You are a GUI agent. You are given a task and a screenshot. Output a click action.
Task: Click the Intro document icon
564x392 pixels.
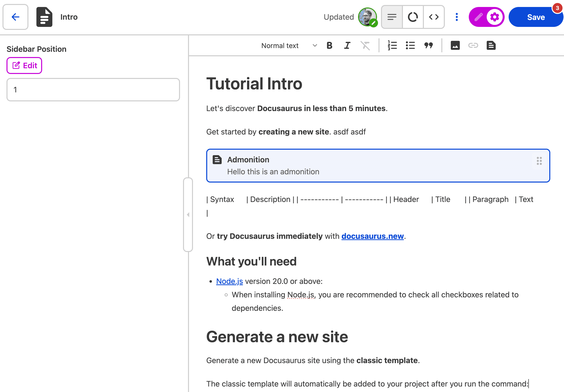pyautogui.click(x=44, y=17)
